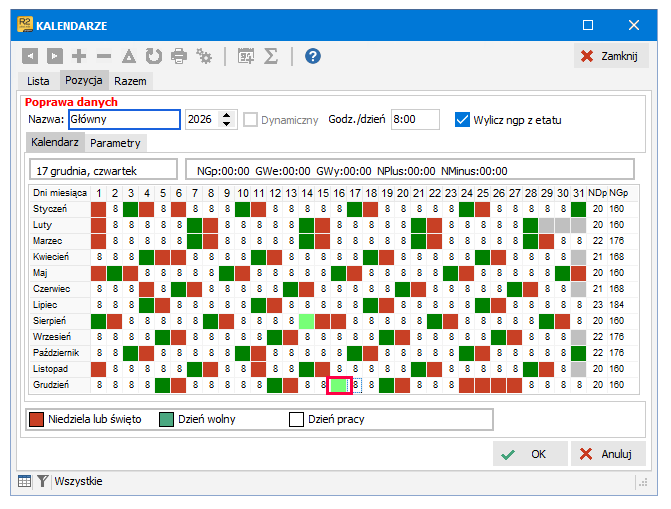The width and height of the screenshot is (671, 509).
Task: Select the Luty 29 gray inactive cell
Action: [546, 225]
